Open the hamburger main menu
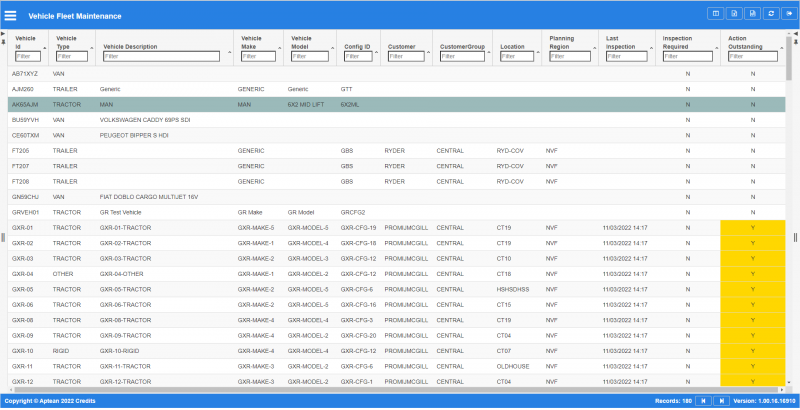Screen dimensions: 800x410 coord(10,16)
